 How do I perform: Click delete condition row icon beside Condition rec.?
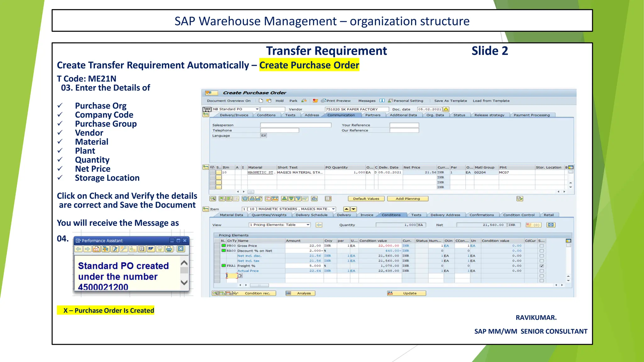click(x=229, y=293)
